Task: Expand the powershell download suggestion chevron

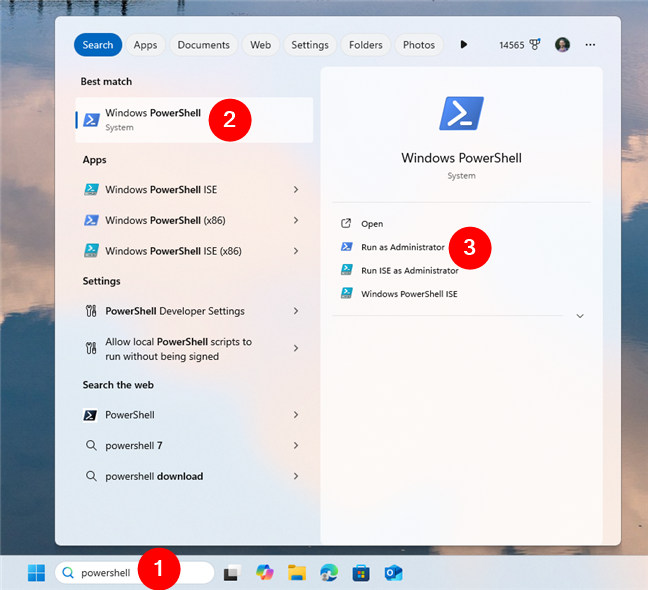Action: (296, 476)
